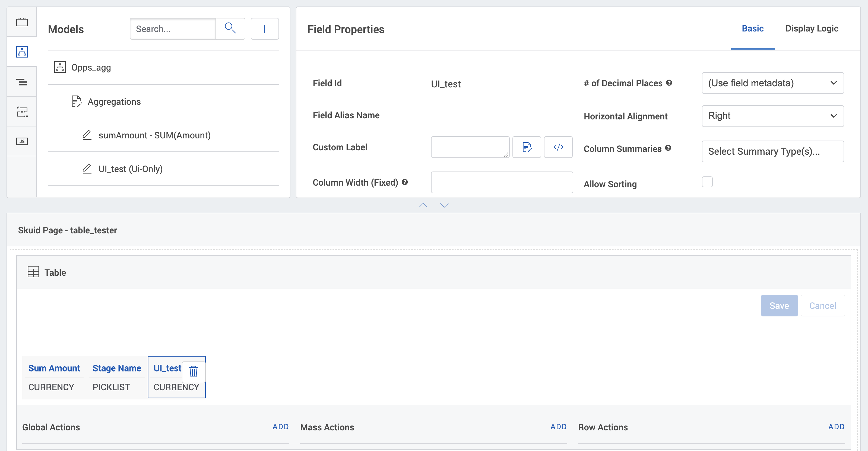Viewport: 868px width, 451px height.
Task: Select the Aggregations tree row
Action: (x=163, y=101)
